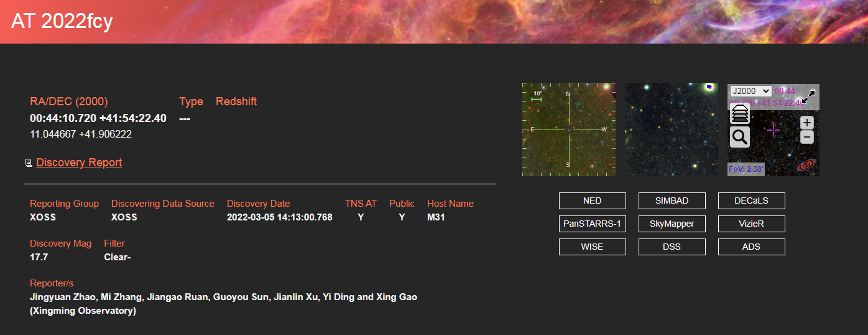Click the magnifier search icon in sky viewer
Image resolution: width=868 pixels, height=335 pixels.
point(739,137)
